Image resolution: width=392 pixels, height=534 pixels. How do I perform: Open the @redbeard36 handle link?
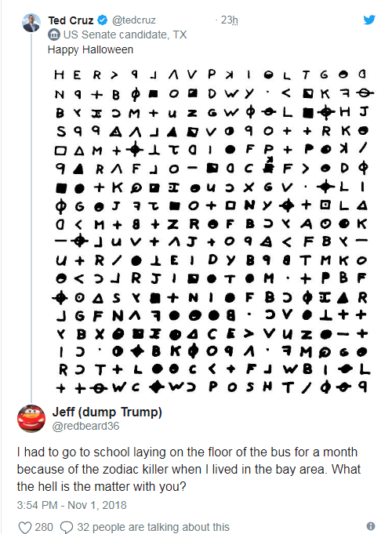click(x=85, y=426)
